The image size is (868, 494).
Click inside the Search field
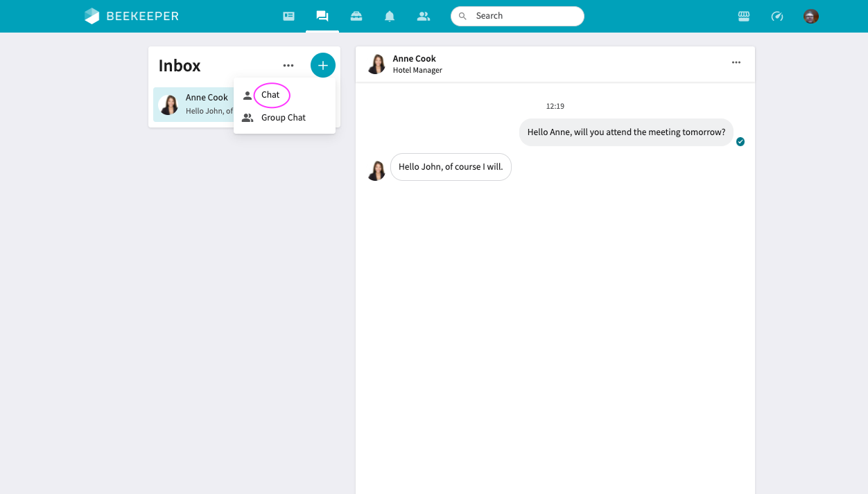[523, 16]
